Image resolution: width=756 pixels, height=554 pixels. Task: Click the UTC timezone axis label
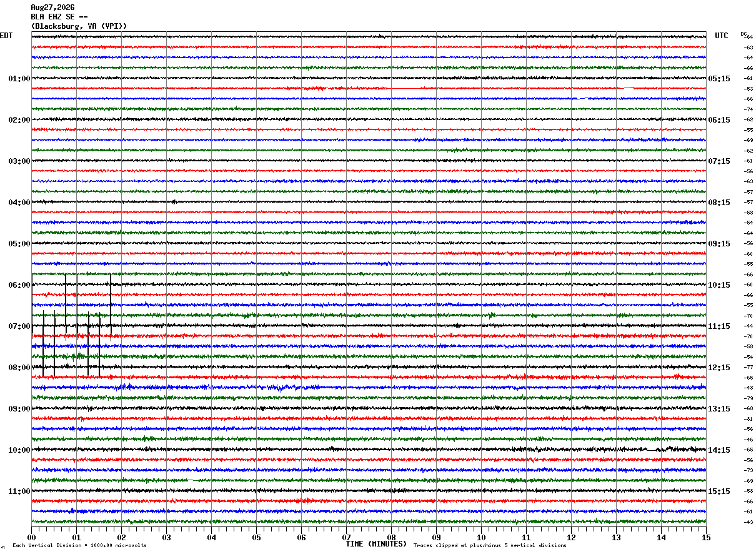click(722, 36)
